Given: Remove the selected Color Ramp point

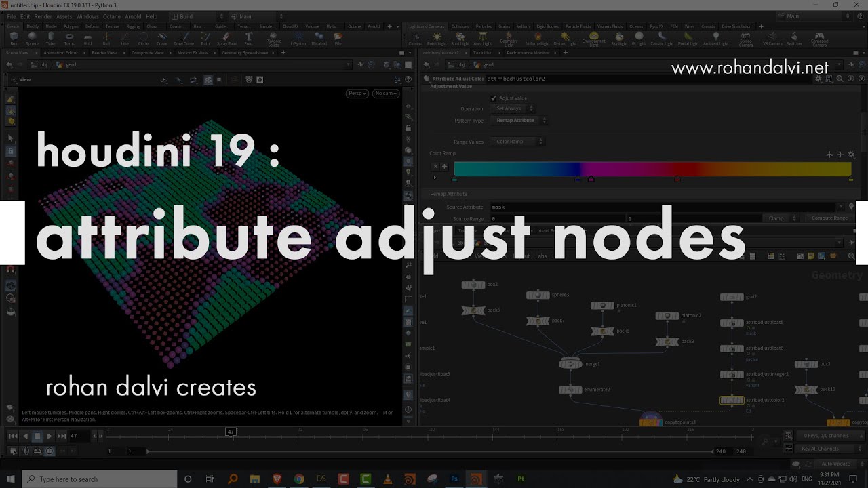Looking at the screenshot, I should (x=436, y=166).
